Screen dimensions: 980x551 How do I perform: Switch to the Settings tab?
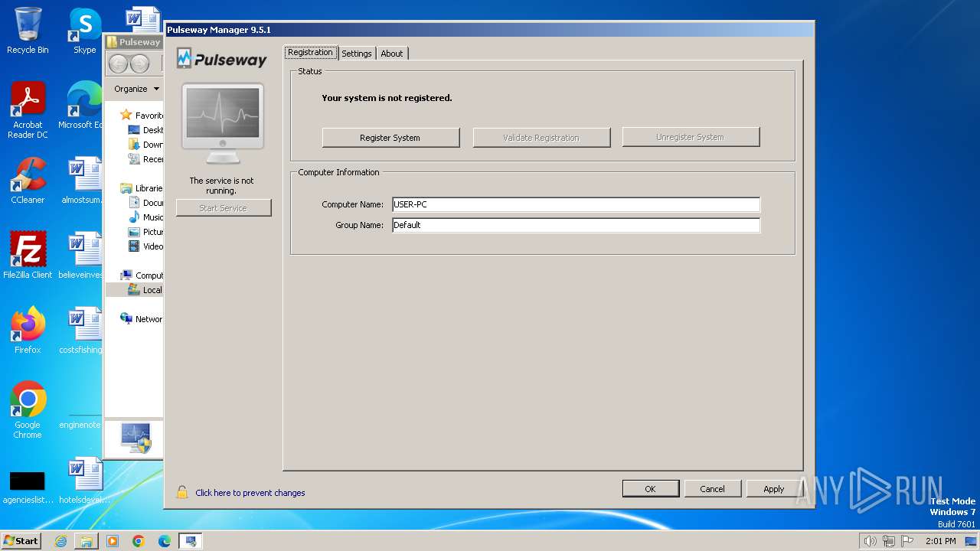point(357,54)
